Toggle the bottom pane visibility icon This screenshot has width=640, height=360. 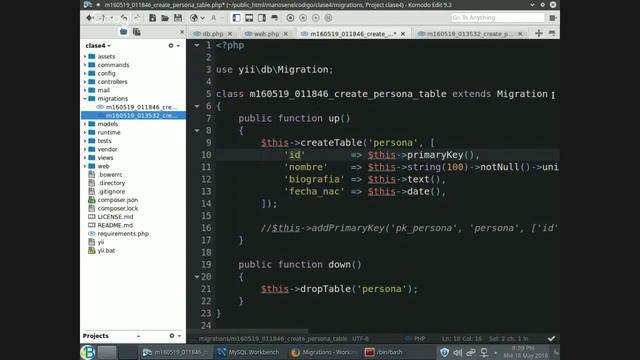[x=249, y=18]
